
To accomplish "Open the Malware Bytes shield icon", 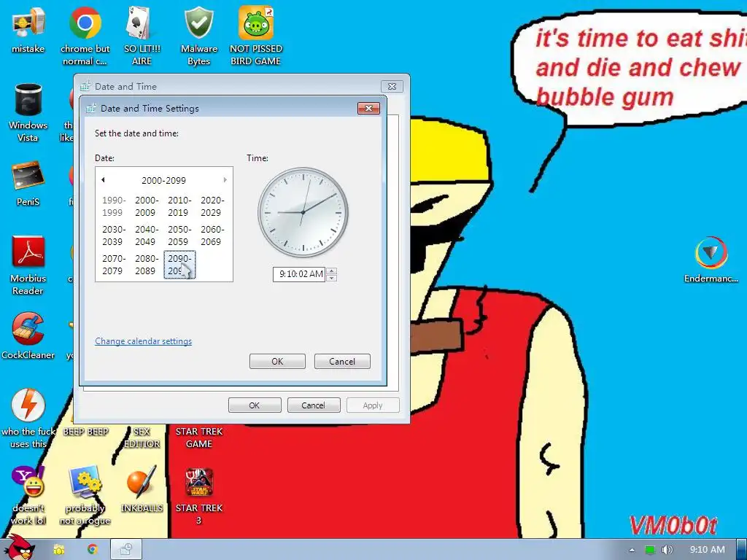I will coord(198,36).
